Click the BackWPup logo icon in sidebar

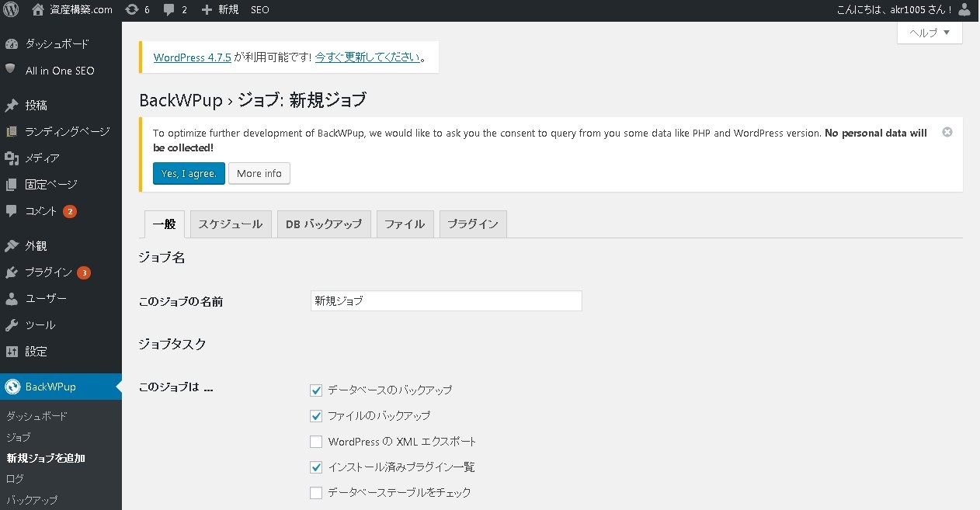(x=11, y=387)
